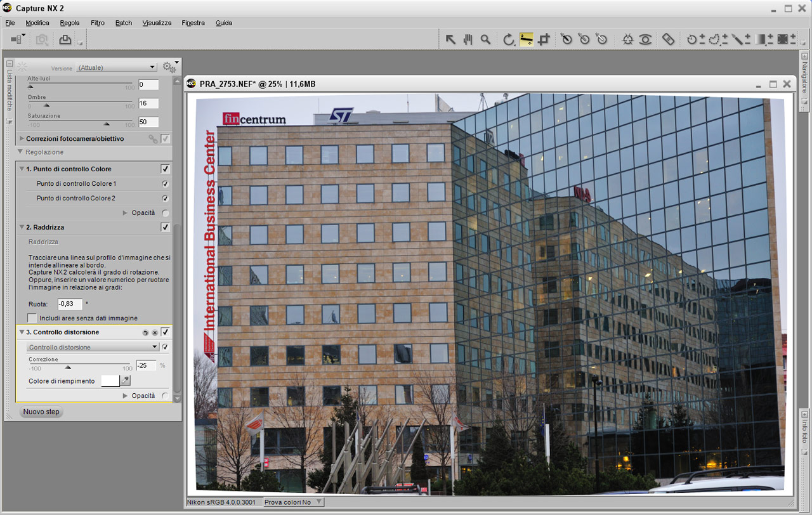812x515 pixels.
Task: Toggle Punto di controllo Colore 2 checkmark
Action: (165, 199)
